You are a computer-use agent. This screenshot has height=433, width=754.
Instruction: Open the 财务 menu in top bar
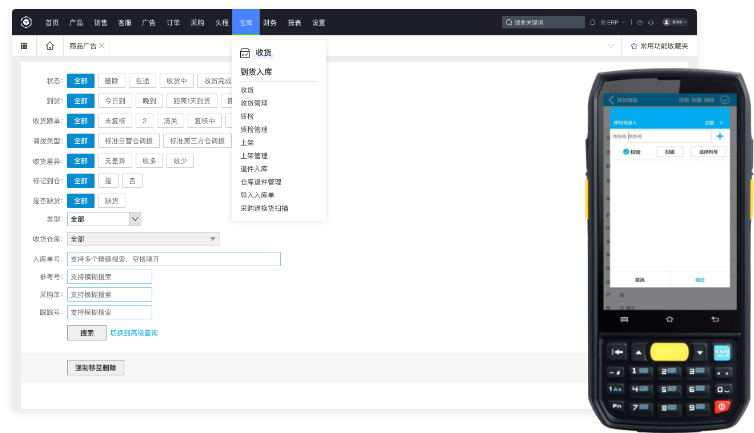point(270,23)
